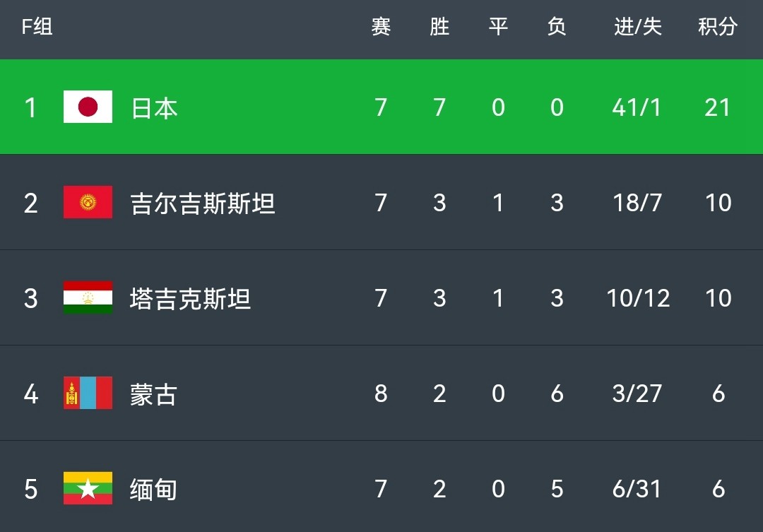
Task: Click Tajikistan's 10/12 goal record
Action: [638, 298]
